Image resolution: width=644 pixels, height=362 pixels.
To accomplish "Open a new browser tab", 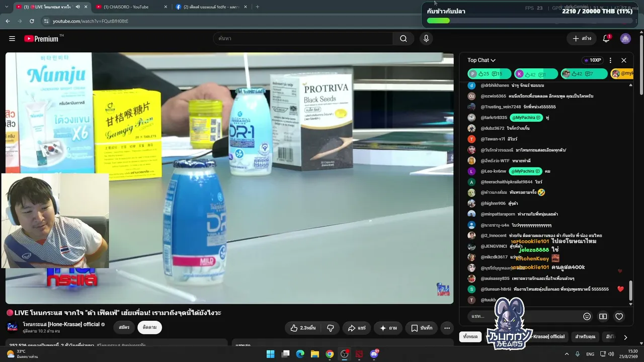I will (x=257, y=7).
